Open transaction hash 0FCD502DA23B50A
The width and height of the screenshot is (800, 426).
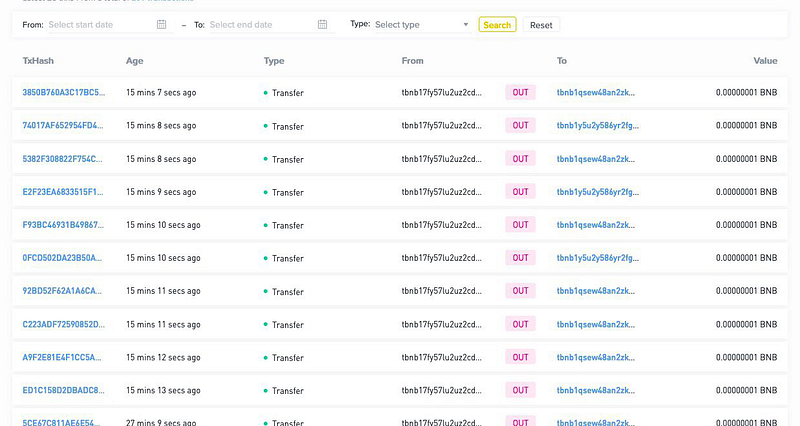(63, 258)
